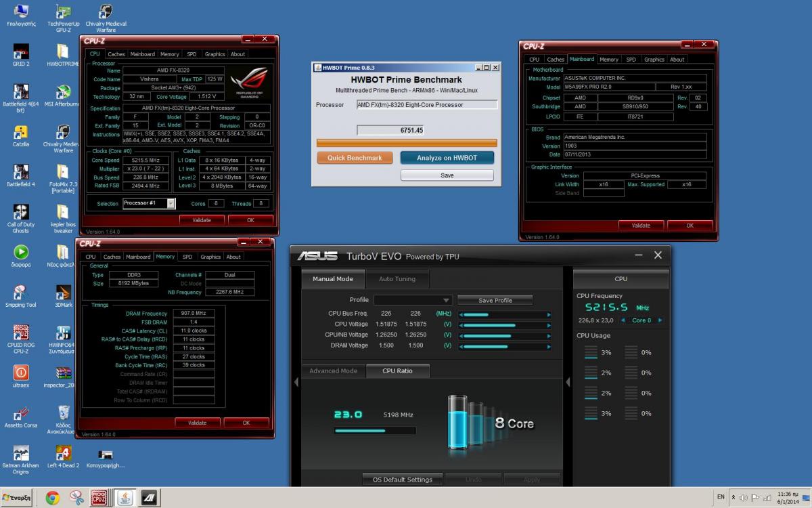Open the Catzilla desktop shortcut

(21, 135)
